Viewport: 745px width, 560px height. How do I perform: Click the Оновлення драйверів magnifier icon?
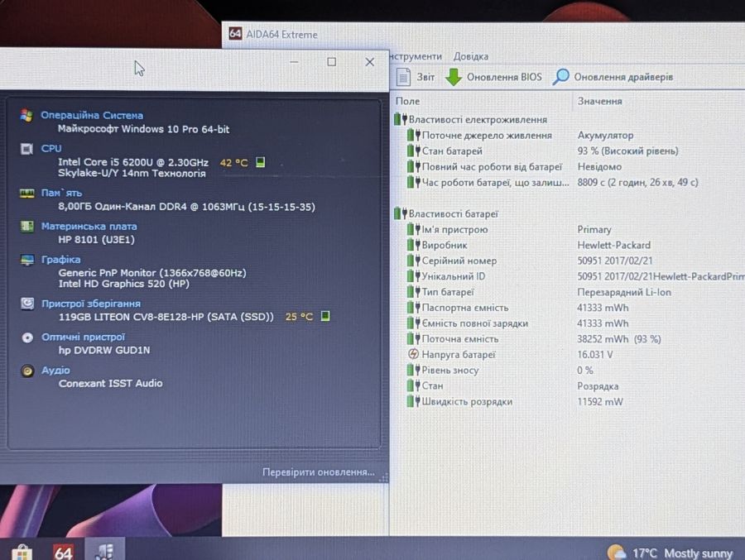click(x=560, y=76)
